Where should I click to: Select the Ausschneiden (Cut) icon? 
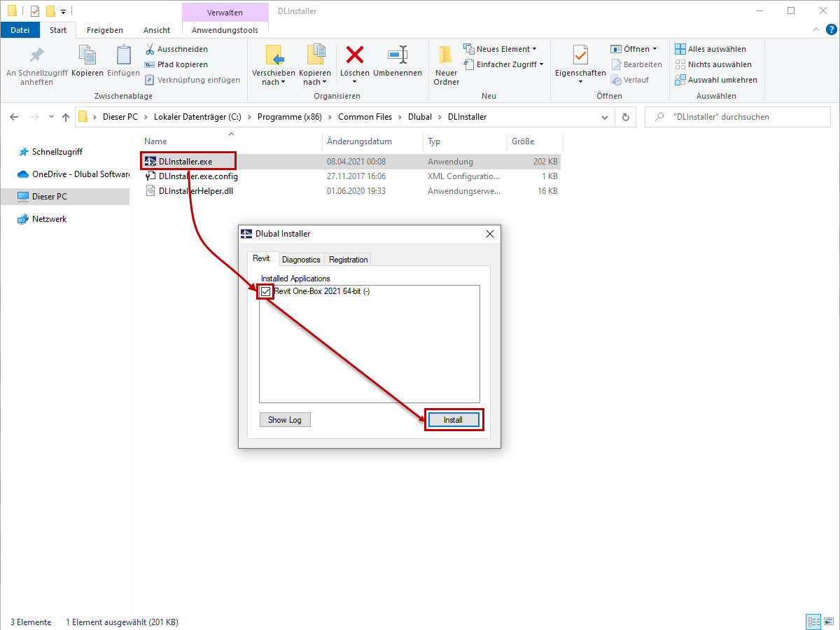click(149, 49)
